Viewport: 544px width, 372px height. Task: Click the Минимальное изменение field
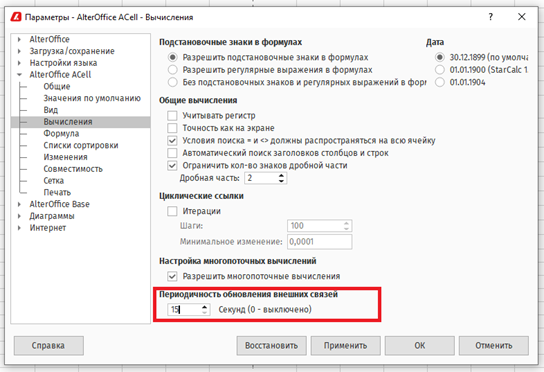pyautogui.click(x=320, y=242)
